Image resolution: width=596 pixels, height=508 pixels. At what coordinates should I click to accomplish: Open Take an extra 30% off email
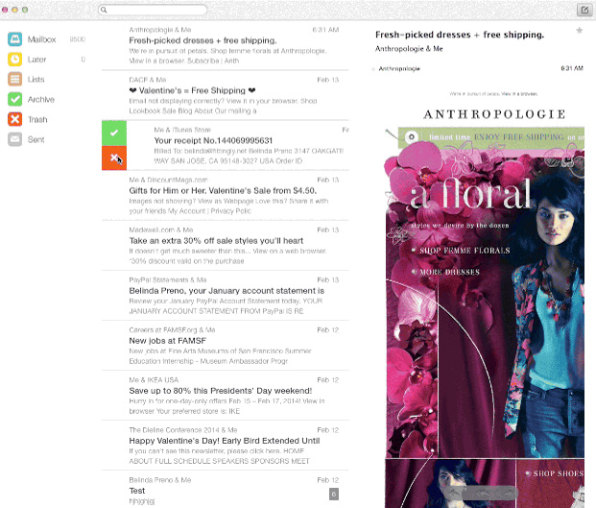(225, 245)
